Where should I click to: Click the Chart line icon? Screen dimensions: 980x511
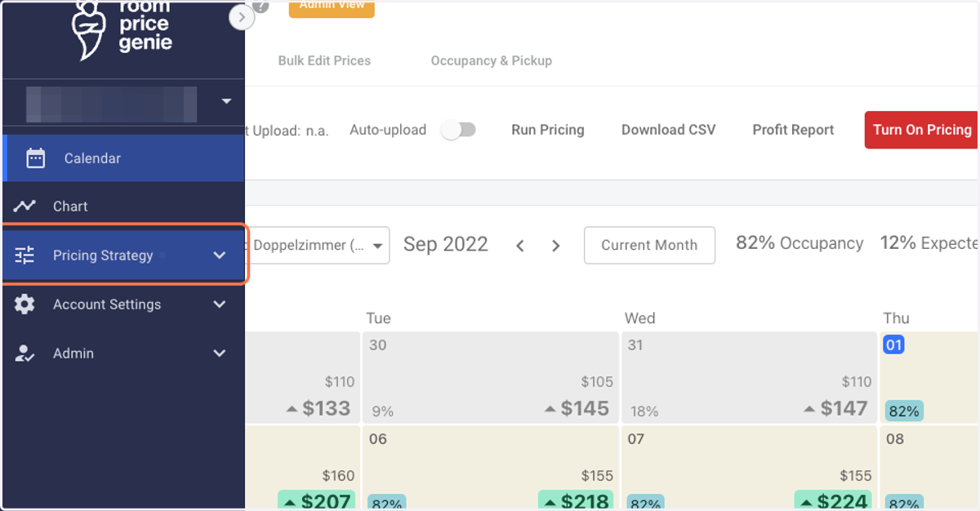pyautogui.click(x=24, y=207)
